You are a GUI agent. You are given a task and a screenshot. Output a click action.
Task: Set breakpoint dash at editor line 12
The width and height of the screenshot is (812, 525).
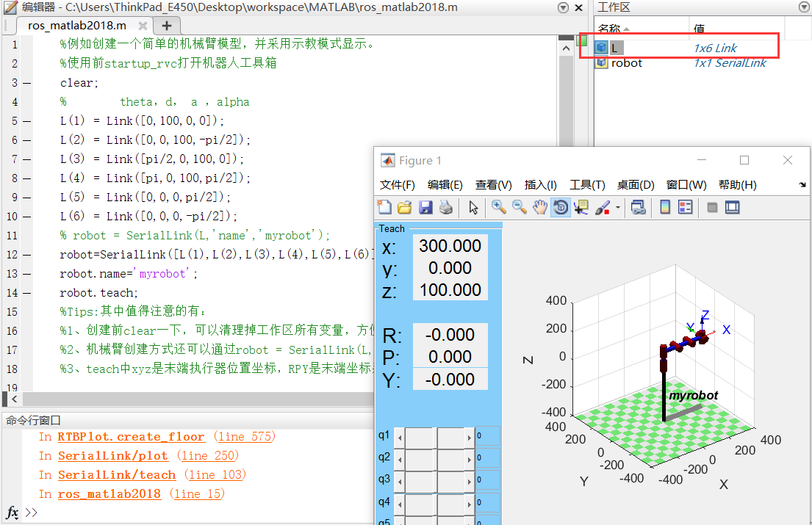tap(27, 255)
